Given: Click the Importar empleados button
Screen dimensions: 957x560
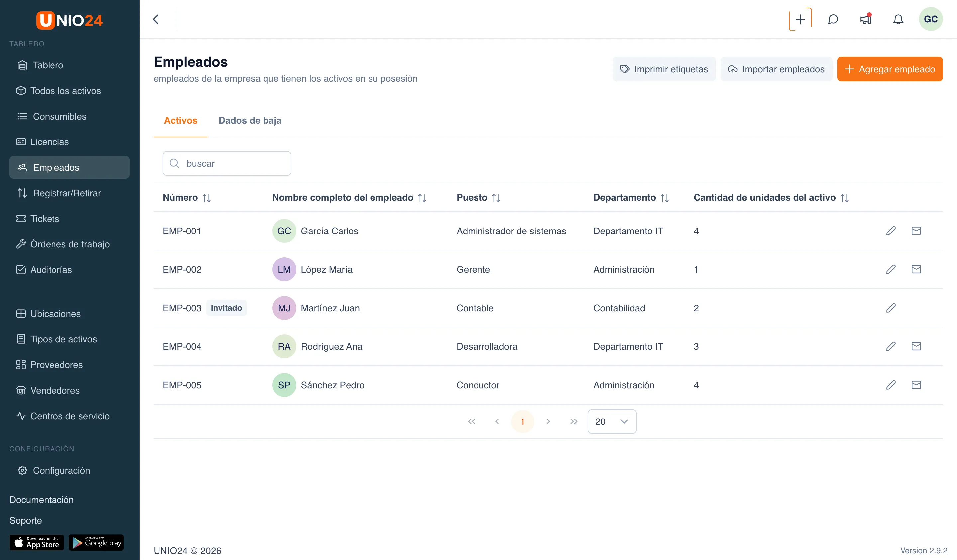Looking at the screenshot, I should (776, 69).
